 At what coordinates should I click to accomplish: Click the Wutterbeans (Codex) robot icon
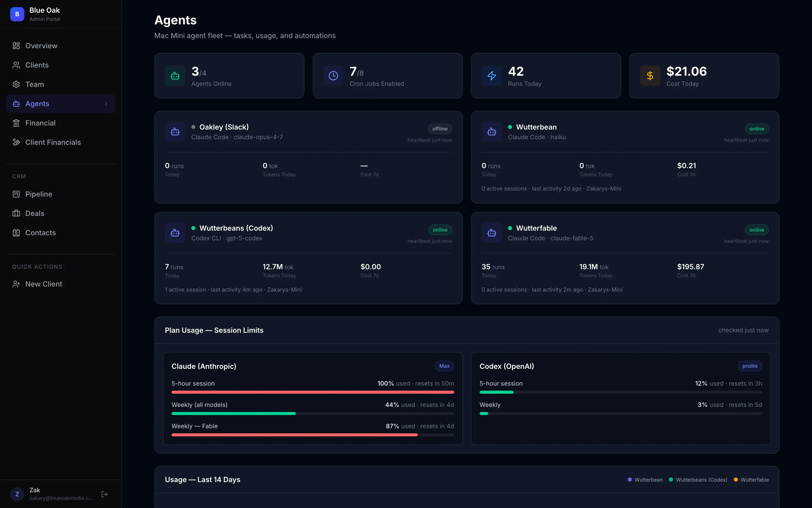[x=175, y=233]
